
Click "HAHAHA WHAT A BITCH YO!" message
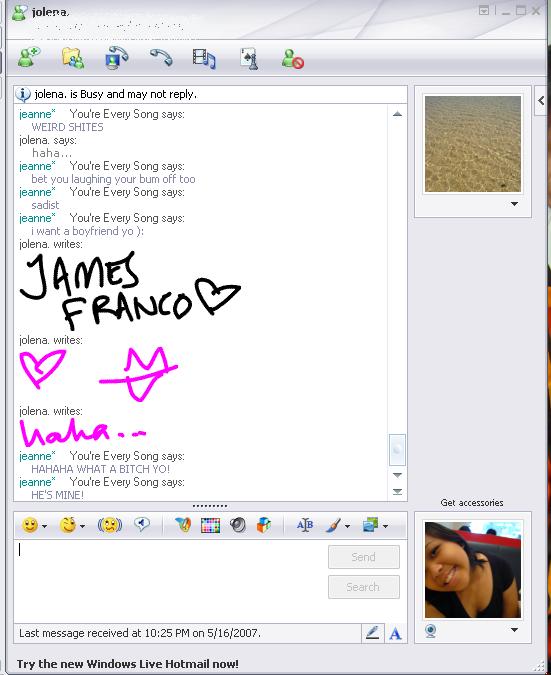100,469
